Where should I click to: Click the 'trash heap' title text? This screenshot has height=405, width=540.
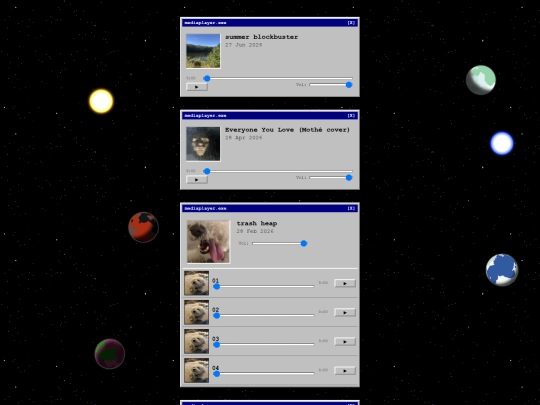[x=257, y=223]
